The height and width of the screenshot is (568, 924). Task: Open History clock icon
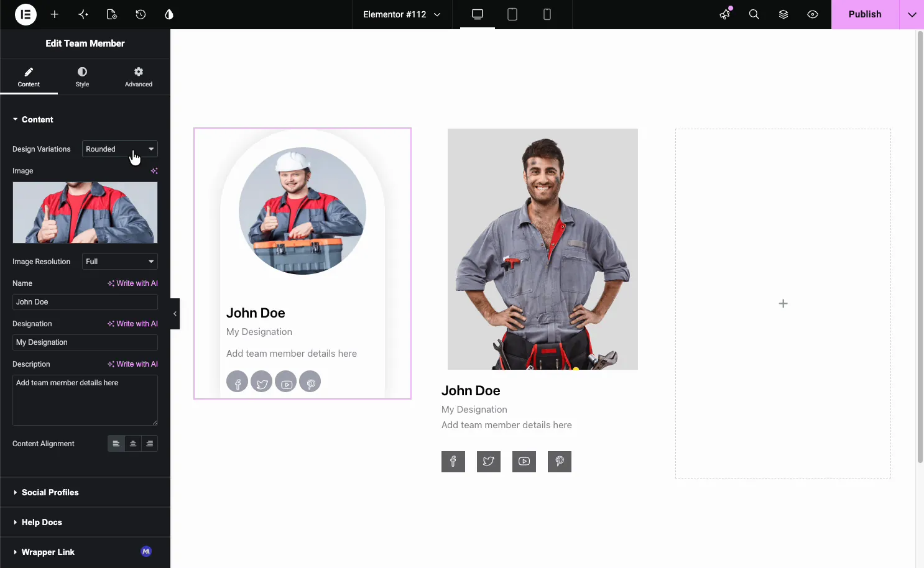(141, 14)
